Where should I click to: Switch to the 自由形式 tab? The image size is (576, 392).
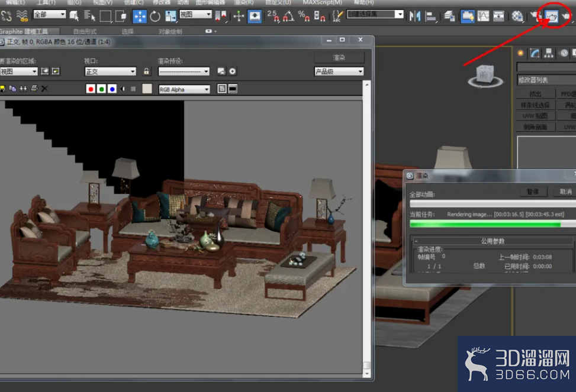click(x=85, y=31)
